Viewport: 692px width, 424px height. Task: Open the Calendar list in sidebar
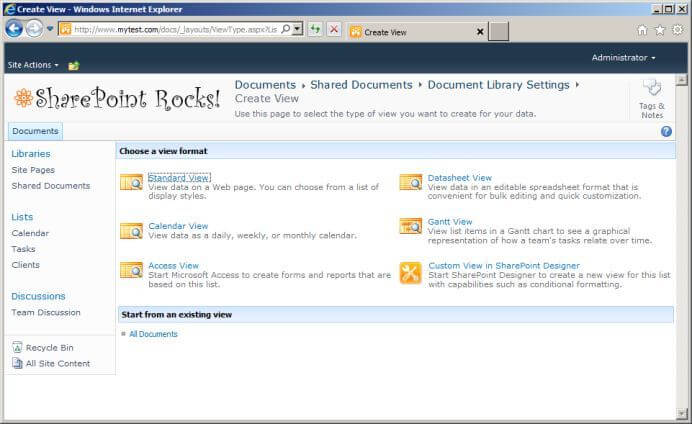[x=30, y=233]
